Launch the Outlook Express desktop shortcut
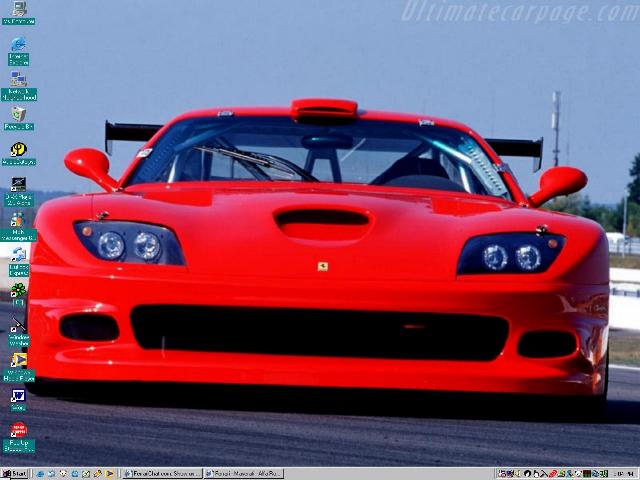640x480 pixels. 19,262
